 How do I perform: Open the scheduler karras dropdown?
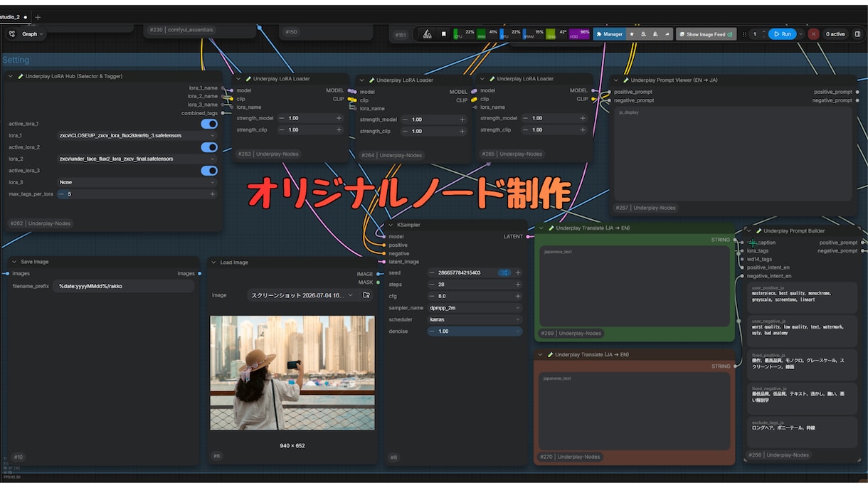coord(475,319)
